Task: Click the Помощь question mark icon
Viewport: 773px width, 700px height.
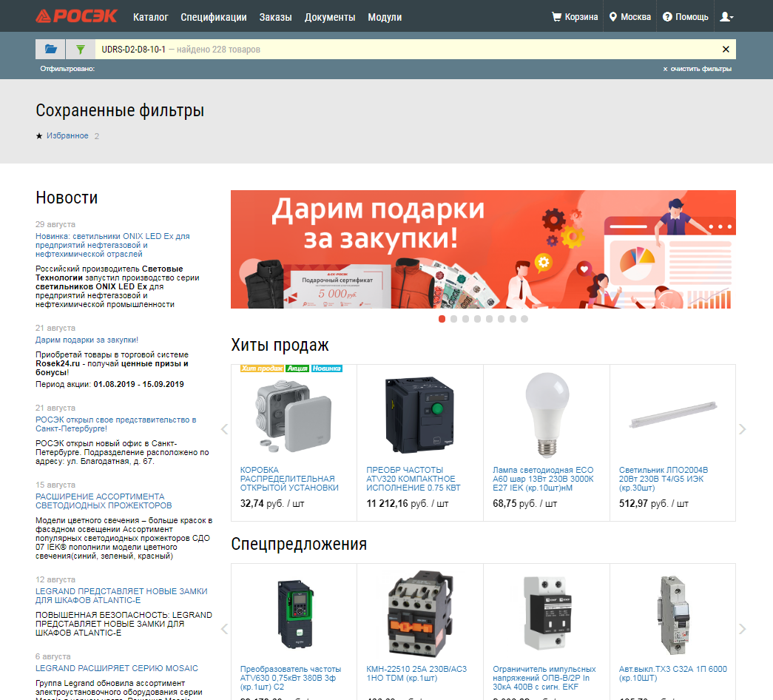Action: pos(667,17)
